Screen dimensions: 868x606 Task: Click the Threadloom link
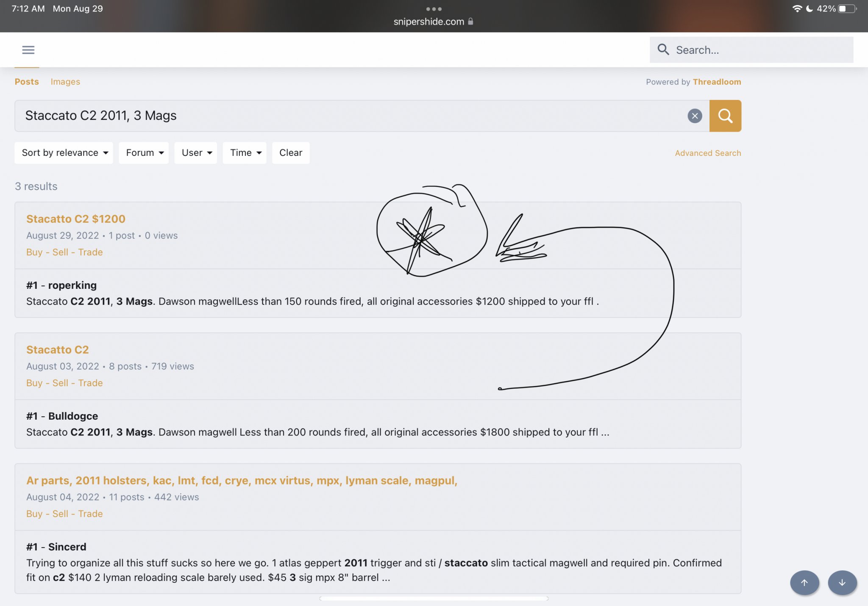pyautogui.click(x=717, y=82)
